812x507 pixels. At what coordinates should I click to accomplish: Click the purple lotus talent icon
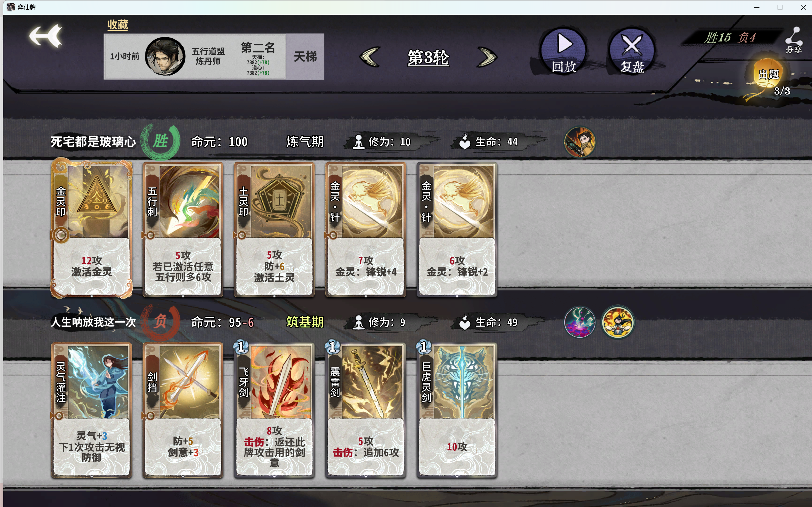[x=579, y=322]
